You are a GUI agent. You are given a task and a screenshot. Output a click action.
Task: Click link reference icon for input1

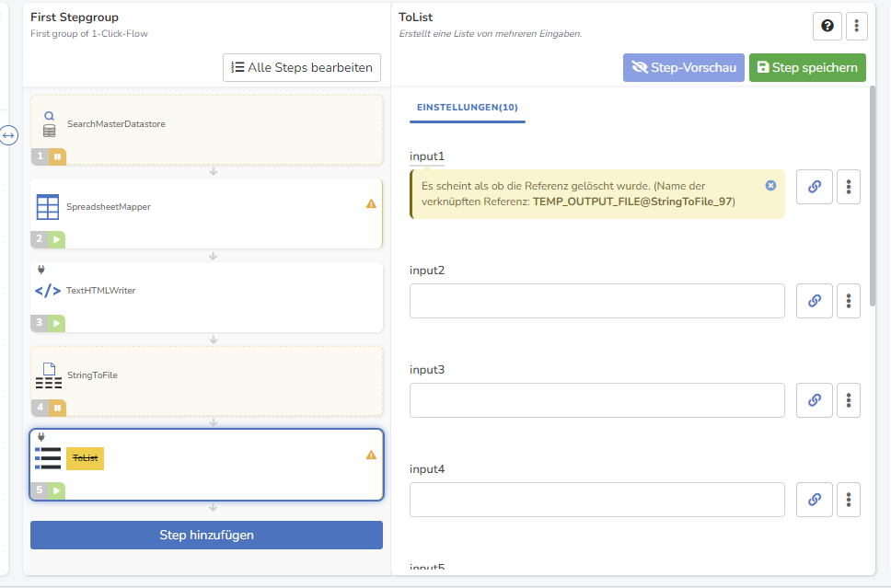click(815, 187)
